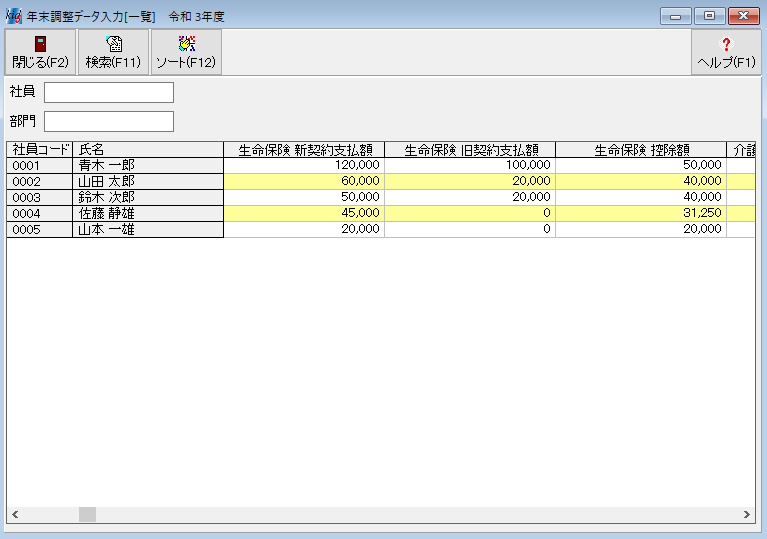Viewport: 767px width, 539px height.
Task: Select employee code 0005 row header
Action: (x=40, y=229)
